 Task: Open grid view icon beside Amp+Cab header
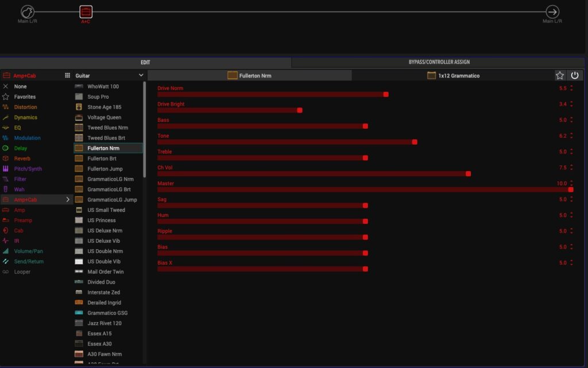pos(67,75)
